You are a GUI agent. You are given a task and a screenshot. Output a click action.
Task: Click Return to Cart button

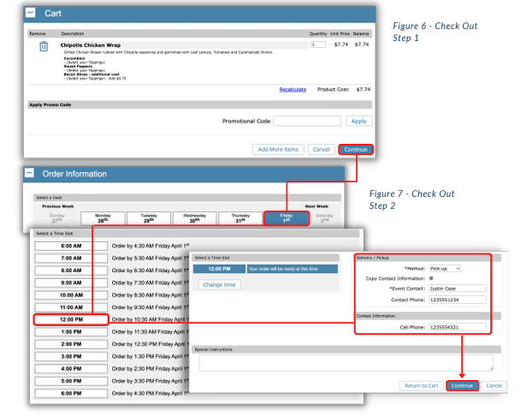(x=422, y=386)
